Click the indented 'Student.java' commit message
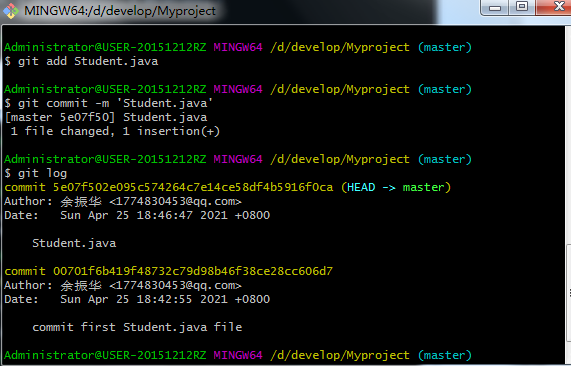Viewport: 571px width, 366px height. (x=74, y=243)
